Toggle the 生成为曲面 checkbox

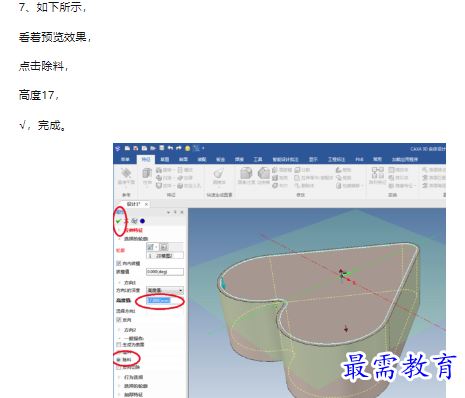point(118,344)
